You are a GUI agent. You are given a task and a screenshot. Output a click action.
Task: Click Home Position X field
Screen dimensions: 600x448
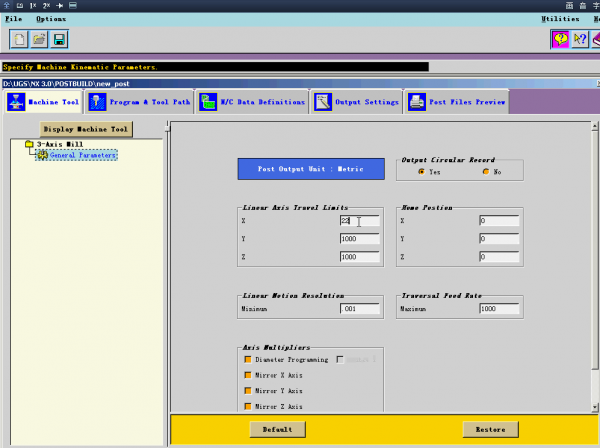pos(499,221)
